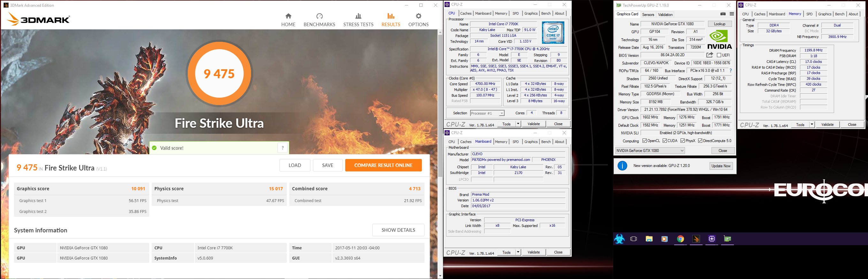The width and height of the screenshot is (868, 279).
Task: Switch to CPU-Z on the taskbar
Action: [x=712, y=239]
